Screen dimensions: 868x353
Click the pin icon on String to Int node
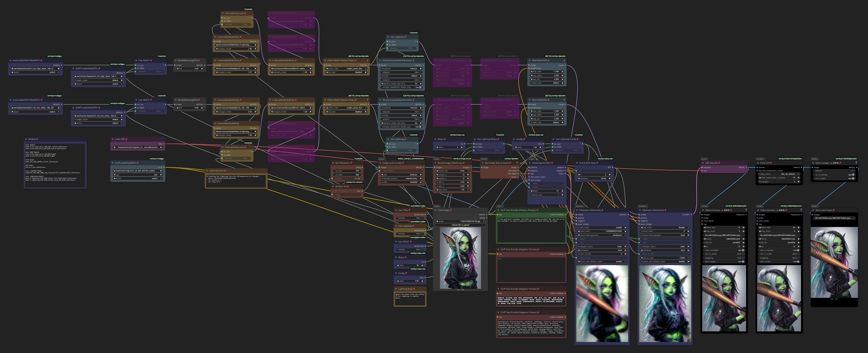point(349,186)
